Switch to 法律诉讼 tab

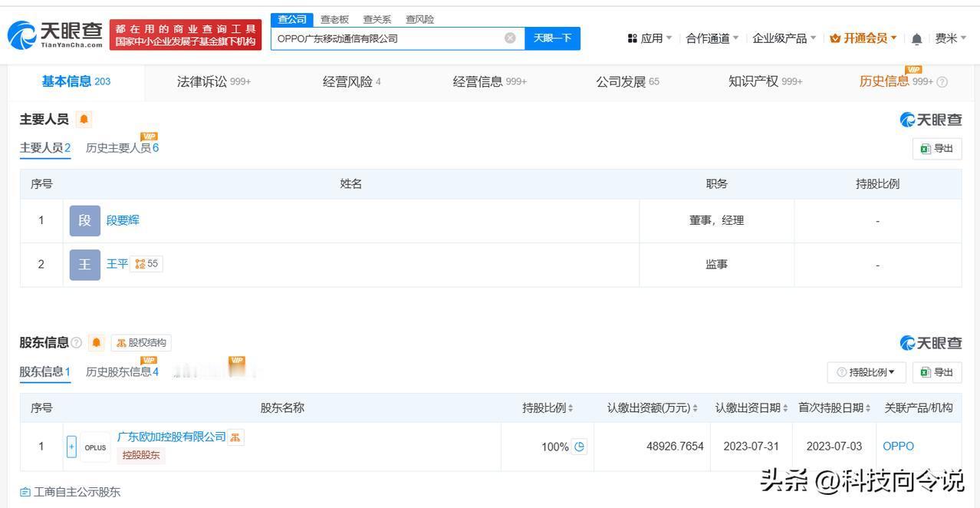(214, 81)
